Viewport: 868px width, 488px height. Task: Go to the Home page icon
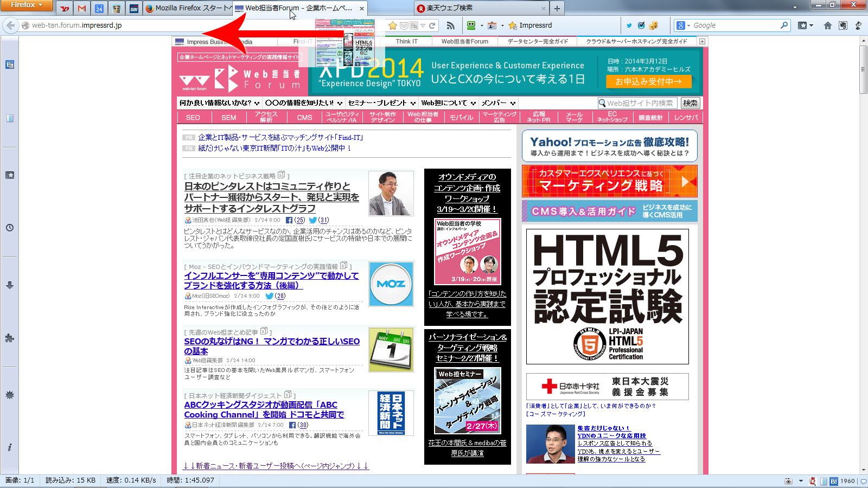[827, 25]
